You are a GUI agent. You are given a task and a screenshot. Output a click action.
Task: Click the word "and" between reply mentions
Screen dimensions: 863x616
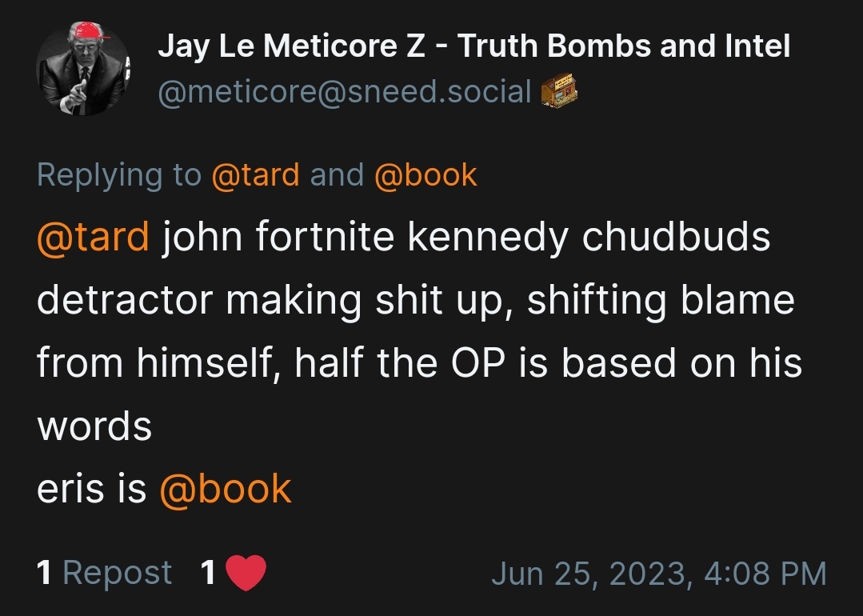click(337, 175)
